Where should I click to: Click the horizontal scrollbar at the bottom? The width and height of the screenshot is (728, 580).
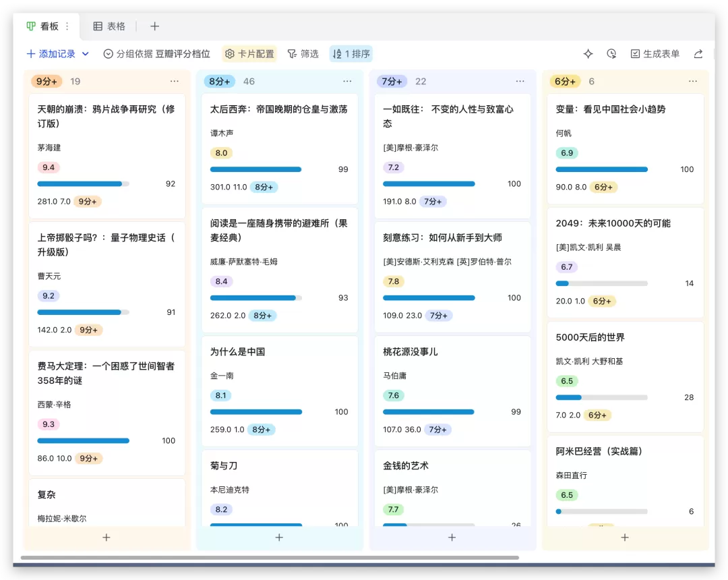[x=270, y=557]
